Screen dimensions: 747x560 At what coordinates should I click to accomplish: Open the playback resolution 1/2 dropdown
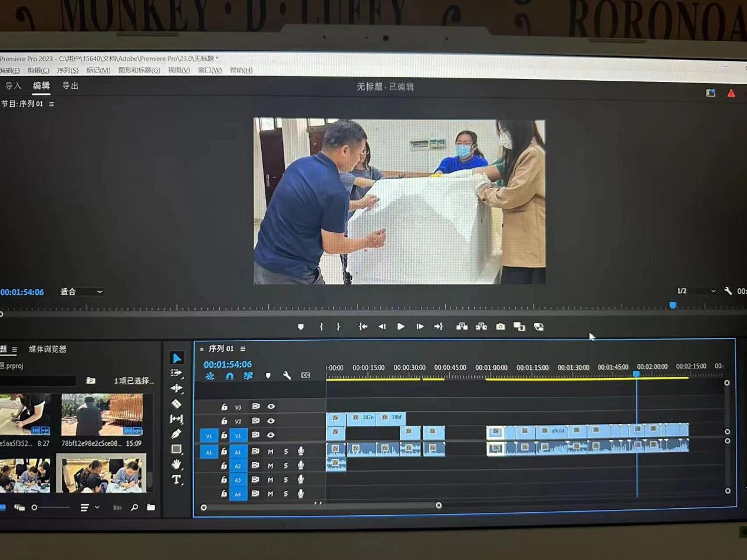(x=696, y=291)
